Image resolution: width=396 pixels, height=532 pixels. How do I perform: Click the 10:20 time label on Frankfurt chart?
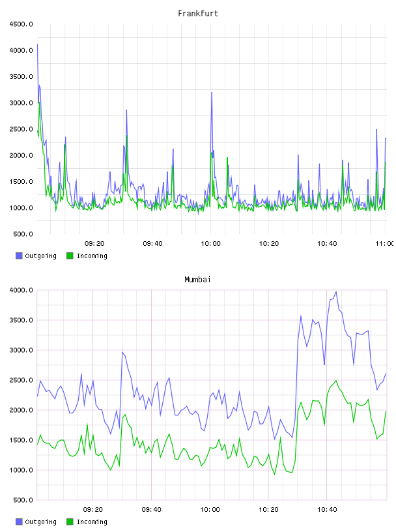[x=269, y=244]
